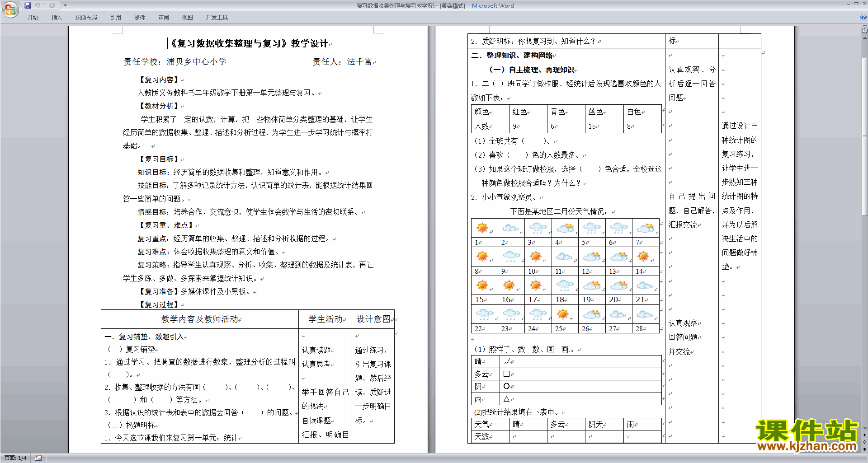Select the sun weather image for day 1
This screenshot has width=868, height=463.
(482, 228)
